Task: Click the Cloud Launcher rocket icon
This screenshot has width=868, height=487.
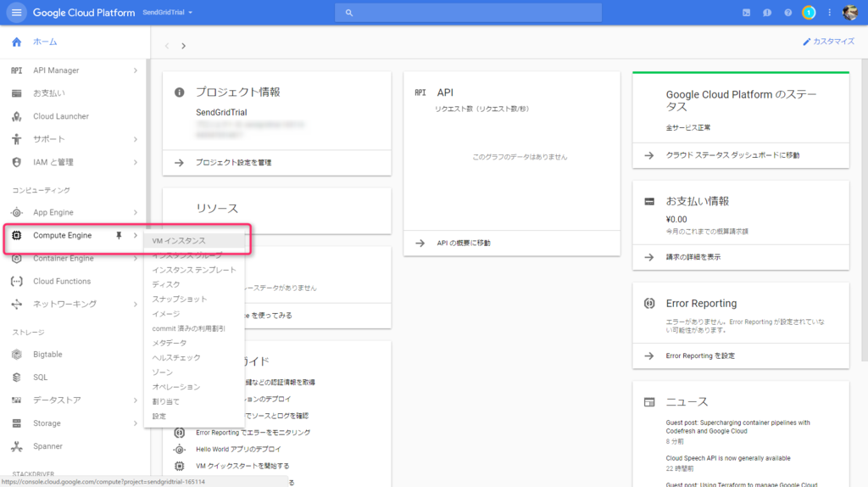Action: 17,116
